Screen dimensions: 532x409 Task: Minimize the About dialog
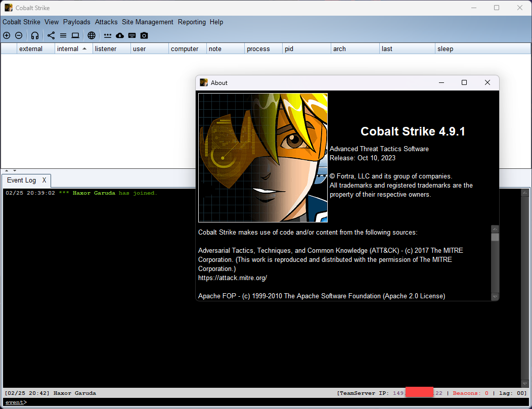pos(441,82)
